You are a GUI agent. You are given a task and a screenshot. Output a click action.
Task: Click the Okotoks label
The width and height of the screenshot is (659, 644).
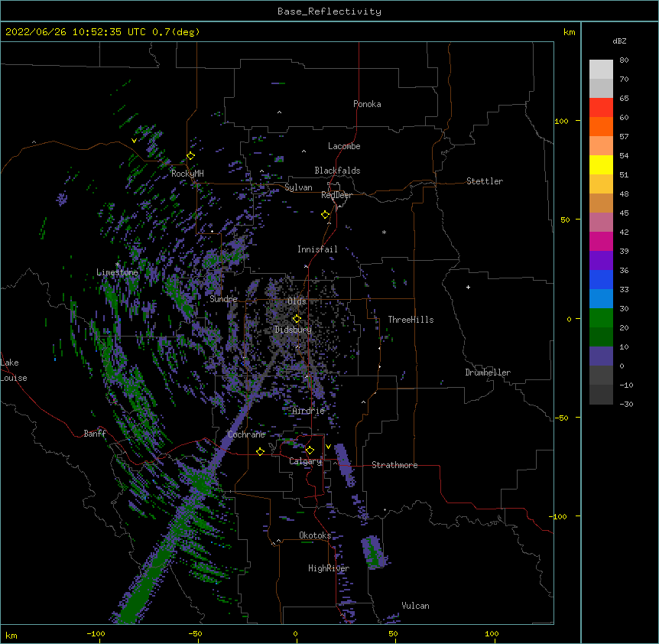pyautogui.click(x=315, y=535)
